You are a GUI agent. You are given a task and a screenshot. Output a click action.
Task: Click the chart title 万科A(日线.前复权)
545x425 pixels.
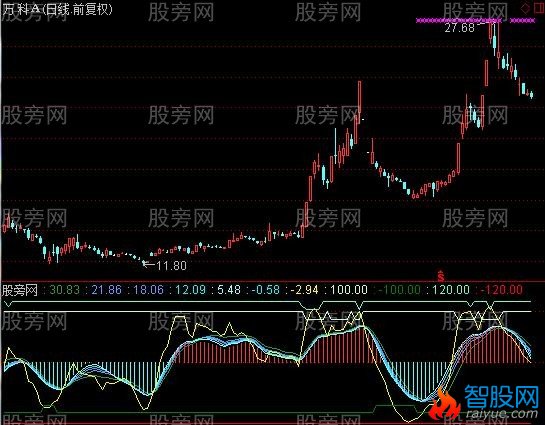(58, 10)
